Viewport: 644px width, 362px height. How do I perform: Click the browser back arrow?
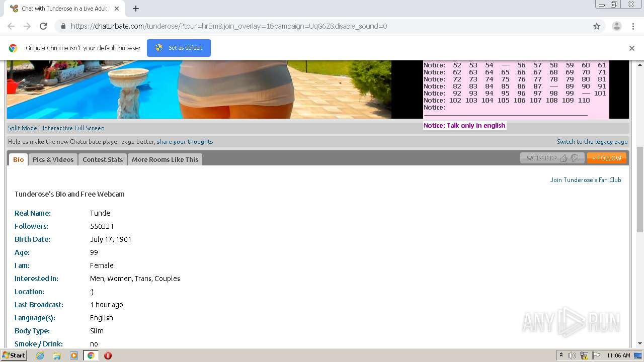[11, 26]
